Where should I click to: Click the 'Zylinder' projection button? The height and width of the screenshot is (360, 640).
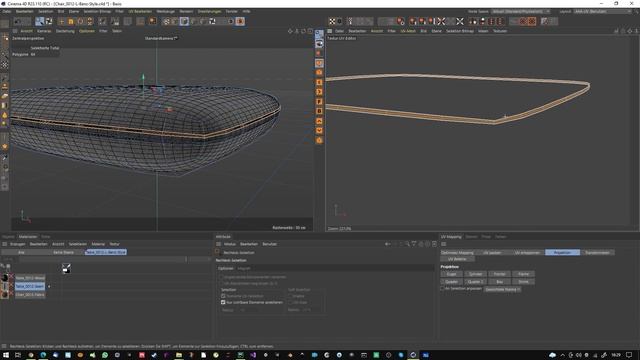(x=476, y=274)
